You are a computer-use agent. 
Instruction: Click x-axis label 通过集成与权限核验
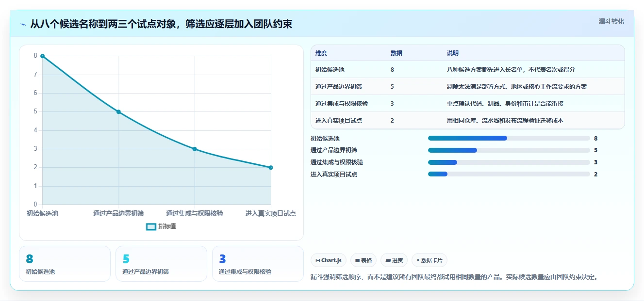click(195, 213)
